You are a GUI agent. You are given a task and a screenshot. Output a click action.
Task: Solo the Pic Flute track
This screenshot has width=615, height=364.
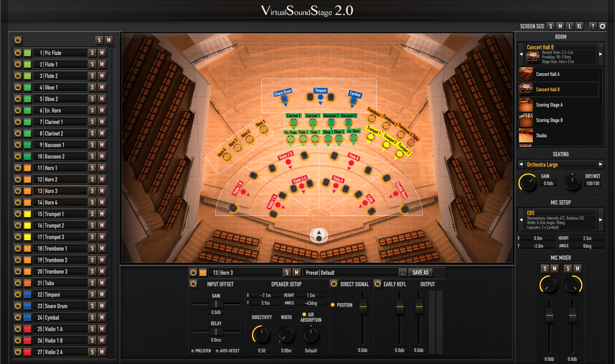tap(92, 53)
